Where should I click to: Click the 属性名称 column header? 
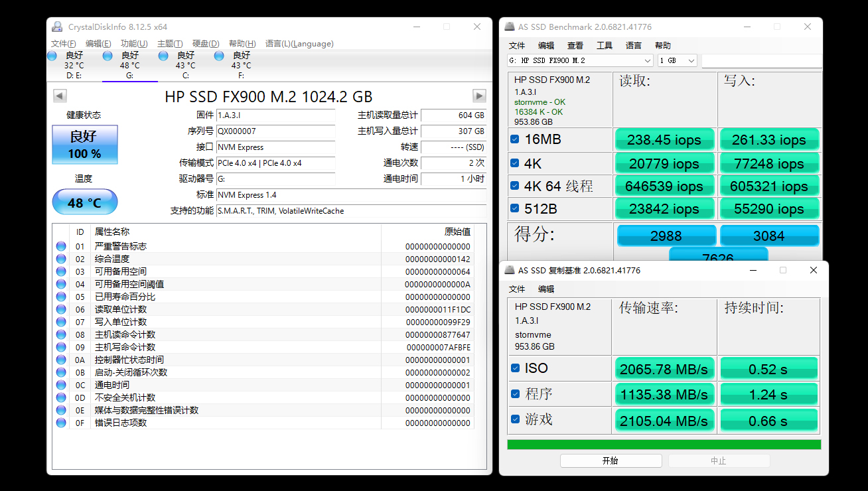(112, 232)
